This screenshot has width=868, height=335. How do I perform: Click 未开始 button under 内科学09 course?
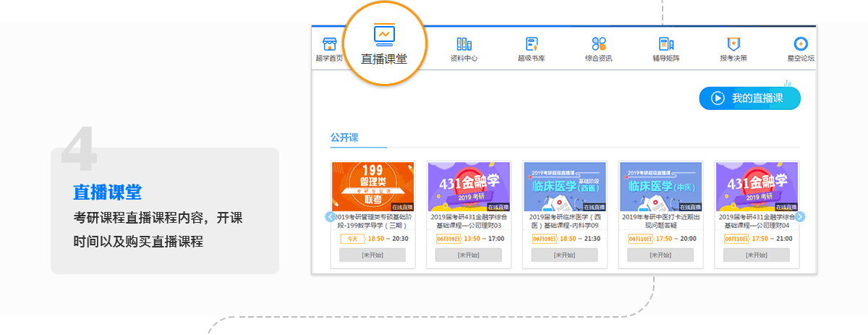(565, 255)
